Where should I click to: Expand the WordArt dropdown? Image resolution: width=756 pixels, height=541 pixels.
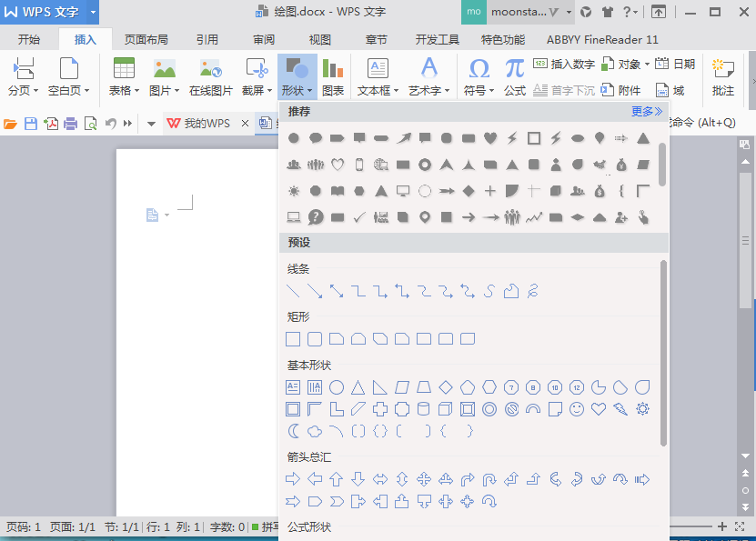(429, 76)
